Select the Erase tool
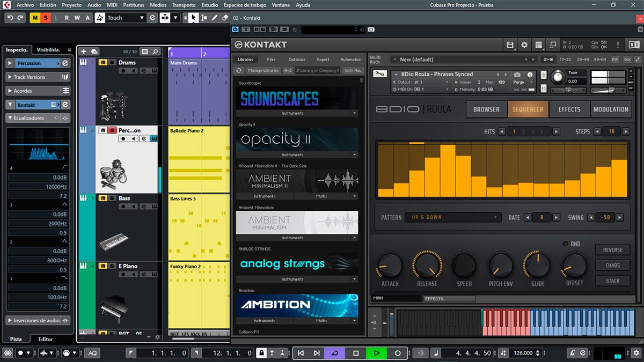644x362 pixels. [x=225, y=18]
